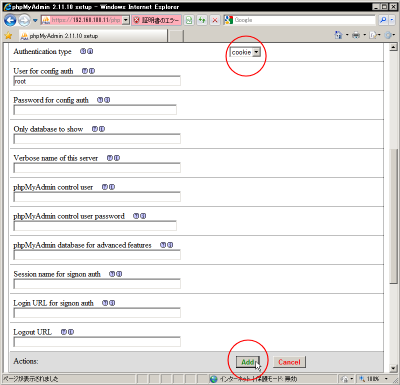Open second help icon beside Authentication type
This screenshot has width=400, height=385.
[x=90, y=51]
